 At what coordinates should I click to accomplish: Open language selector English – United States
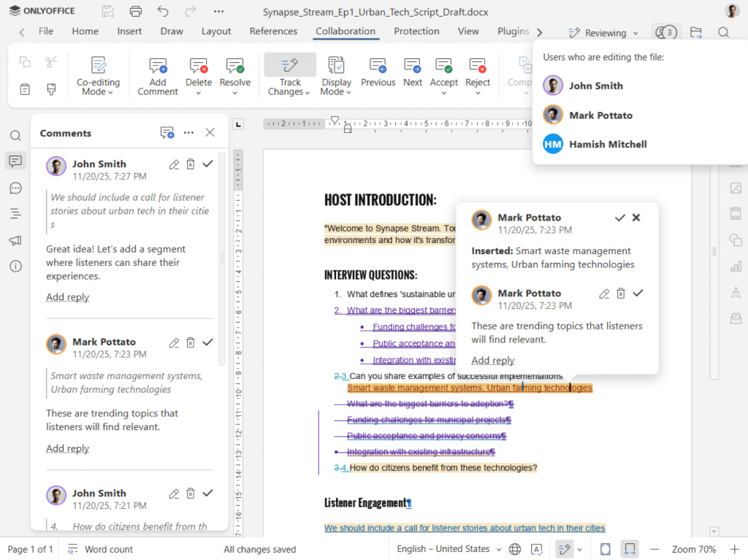[449, 549]
